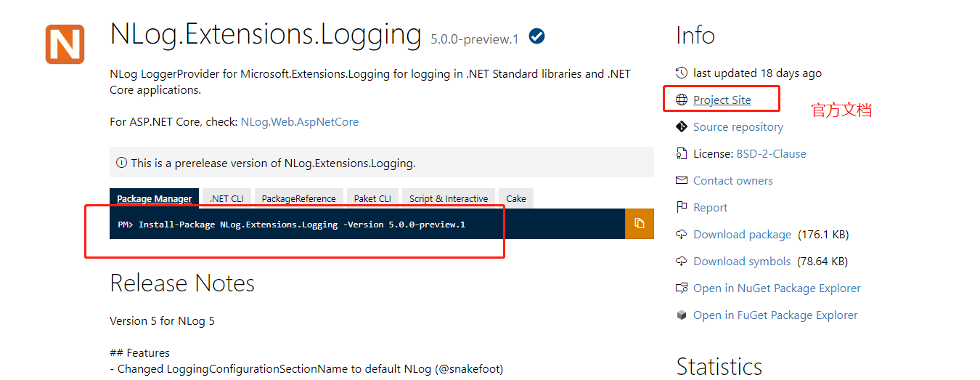Switch to Script & Interactive tab
Screen dimensions: 980x380
449,199
